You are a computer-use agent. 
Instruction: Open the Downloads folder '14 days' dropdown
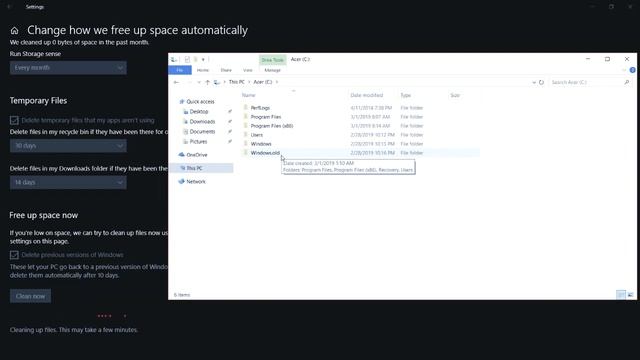(68, 182)
